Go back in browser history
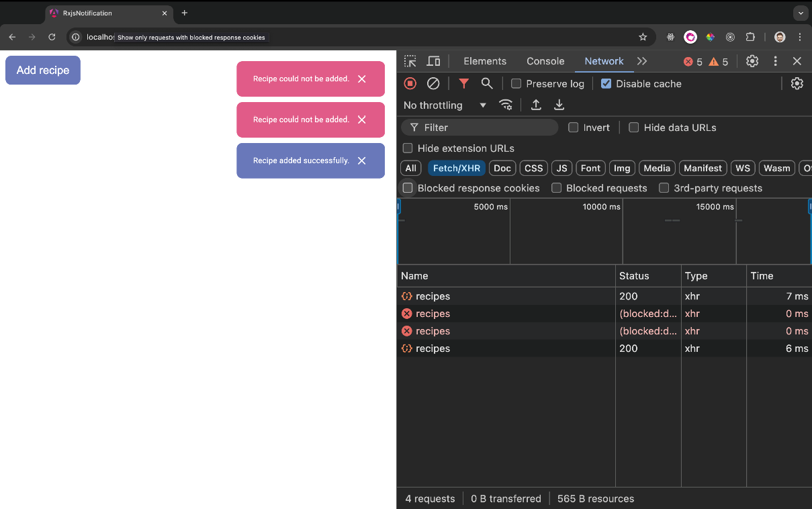 (x=12, y=37)
